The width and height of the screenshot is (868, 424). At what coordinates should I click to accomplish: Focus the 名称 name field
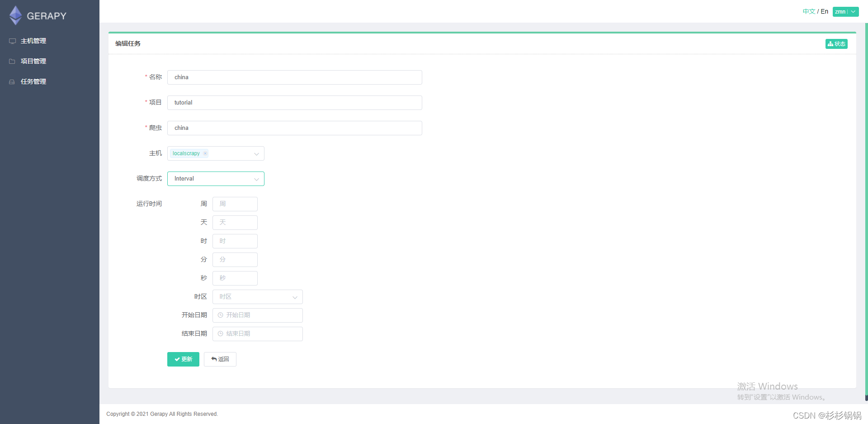click(x=295, y=77)
